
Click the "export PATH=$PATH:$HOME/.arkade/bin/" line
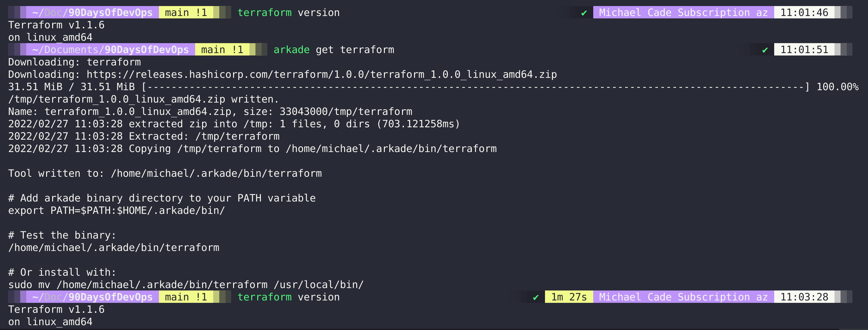click(x=116, y=211)
